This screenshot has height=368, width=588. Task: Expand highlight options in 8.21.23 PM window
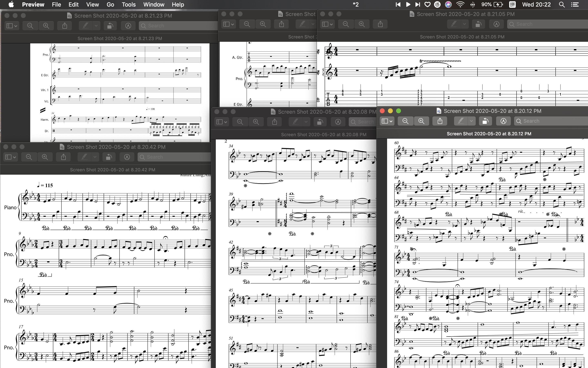click(x=96, y=26)
